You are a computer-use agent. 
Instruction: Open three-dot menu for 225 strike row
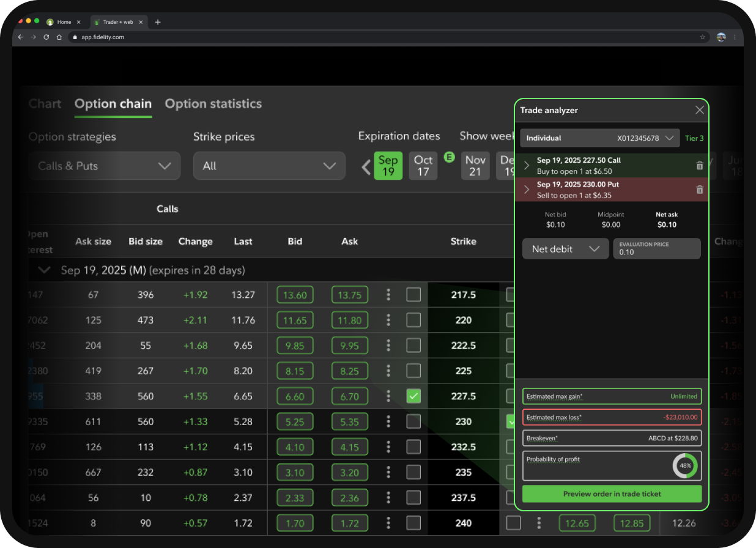(388, 371)
